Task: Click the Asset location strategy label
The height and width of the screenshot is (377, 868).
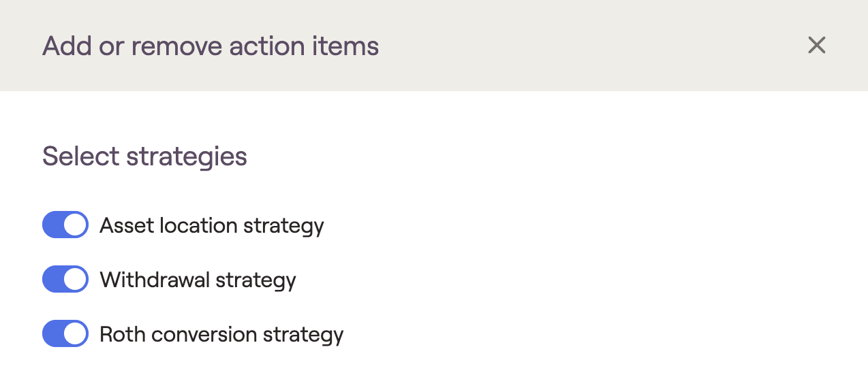Action: (211, 225)
